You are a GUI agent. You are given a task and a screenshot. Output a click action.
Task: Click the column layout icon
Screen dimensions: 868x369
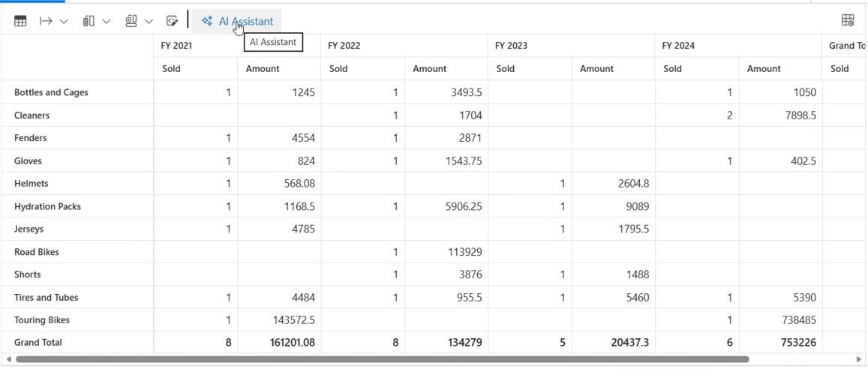click(x=89, y=22)
